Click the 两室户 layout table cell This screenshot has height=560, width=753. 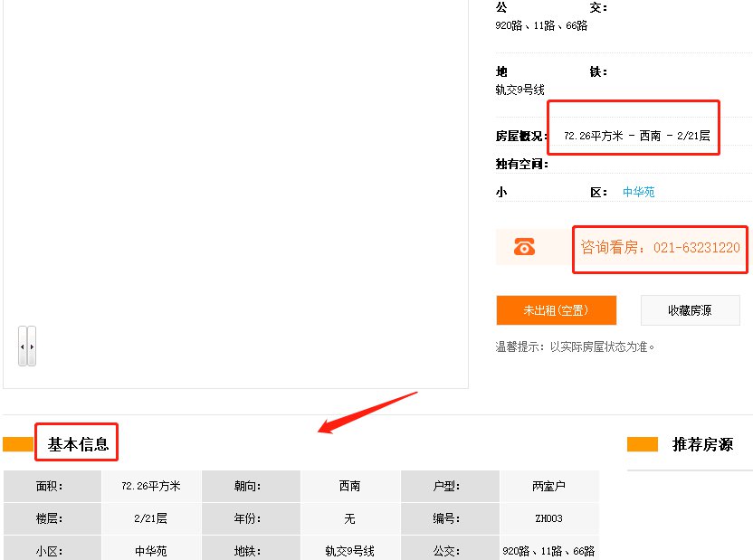(548, 486)
